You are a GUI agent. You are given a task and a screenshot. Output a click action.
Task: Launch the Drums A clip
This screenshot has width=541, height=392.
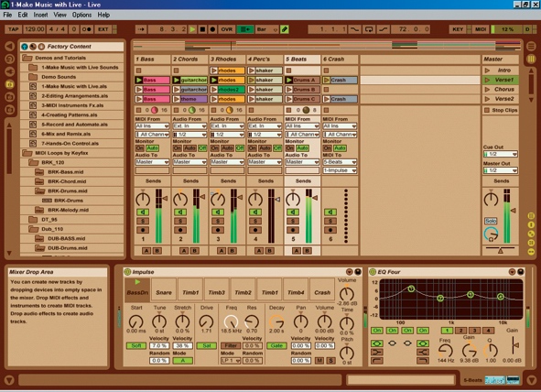tap(289, 80)
